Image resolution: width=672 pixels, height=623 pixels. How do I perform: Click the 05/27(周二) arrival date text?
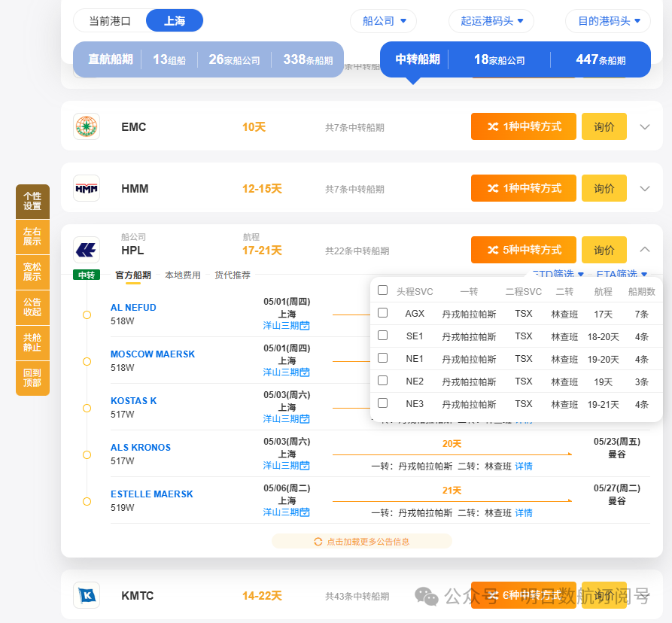click(x=617, y=488)
